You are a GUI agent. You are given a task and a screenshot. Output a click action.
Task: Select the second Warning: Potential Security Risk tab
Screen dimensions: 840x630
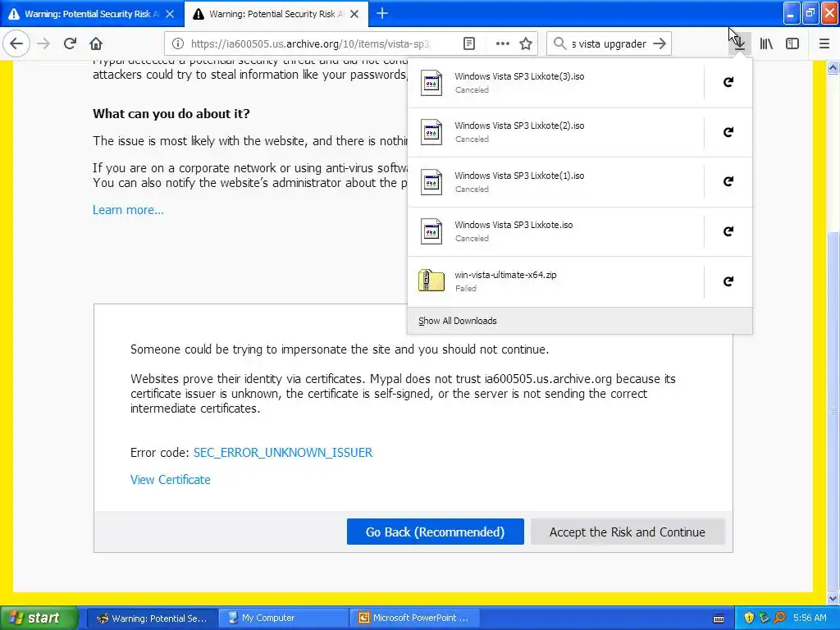pos(276,14)
